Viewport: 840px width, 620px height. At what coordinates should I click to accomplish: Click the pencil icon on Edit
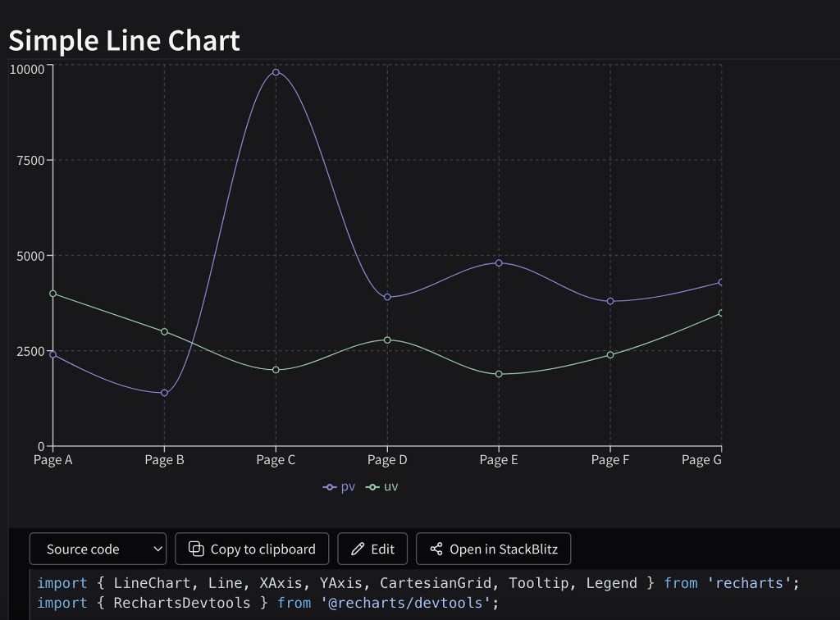point(358,549)
